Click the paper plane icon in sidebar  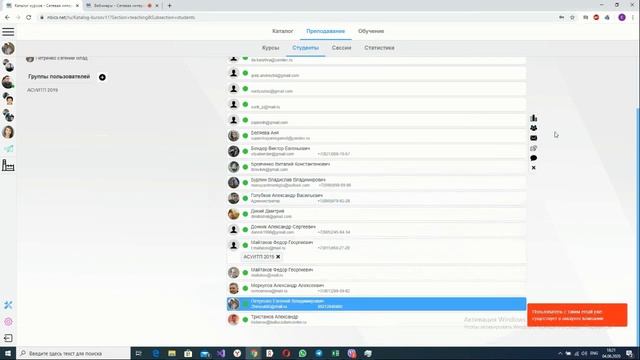tap(9, 149)
